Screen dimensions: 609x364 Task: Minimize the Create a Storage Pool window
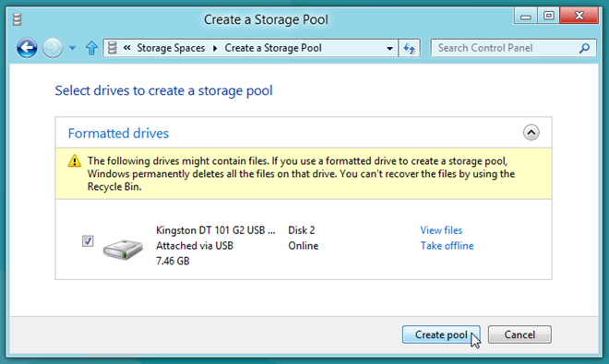click(526, 17)
